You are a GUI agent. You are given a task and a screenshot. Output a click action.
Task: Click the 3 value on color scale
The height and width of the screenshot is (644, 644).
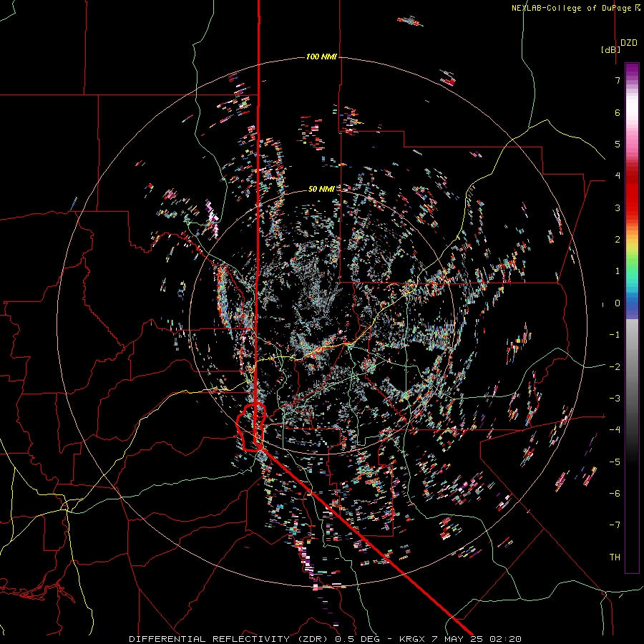pos(618,208)
